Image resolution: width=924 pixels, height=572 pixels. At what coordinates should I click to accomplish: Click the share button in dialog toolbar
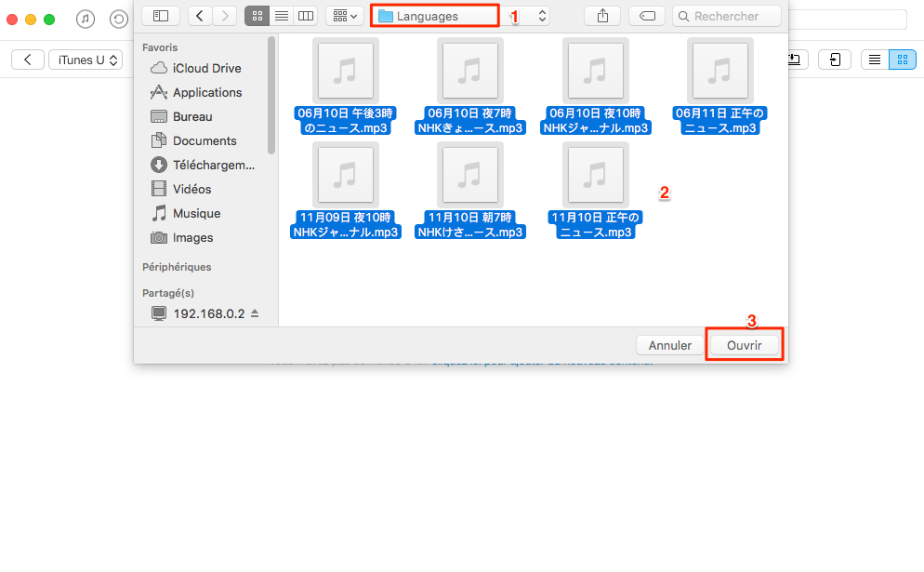[602, 16]
